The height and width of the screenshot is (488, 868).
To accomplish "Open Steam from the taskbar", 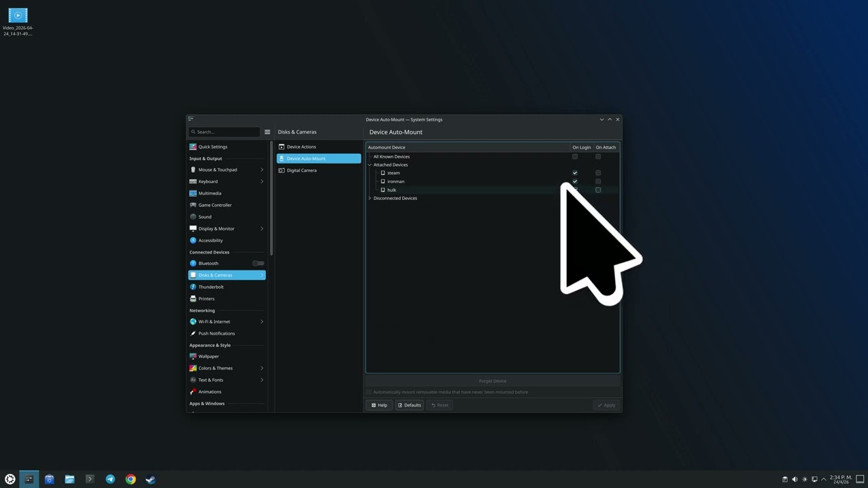I will click(x=151, y=479).
